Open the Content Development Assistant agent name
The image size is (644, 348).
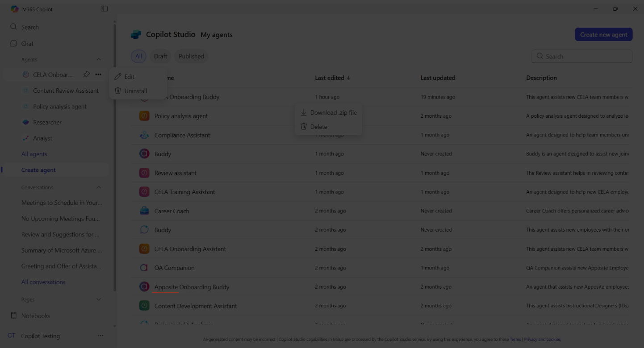tap(196, 306)
